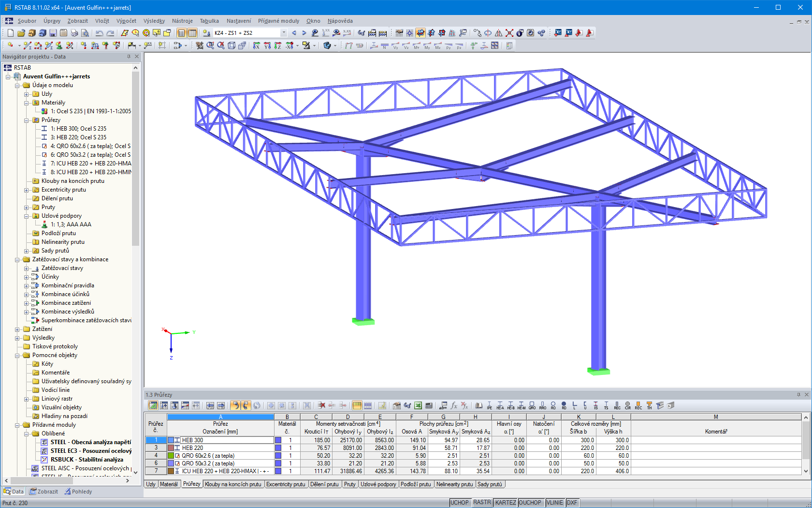Screen dimensions: 812x508
Task: Click the blue color swatch for HEB 300 row
Action: pyautogui.click(x=171, y=440)
